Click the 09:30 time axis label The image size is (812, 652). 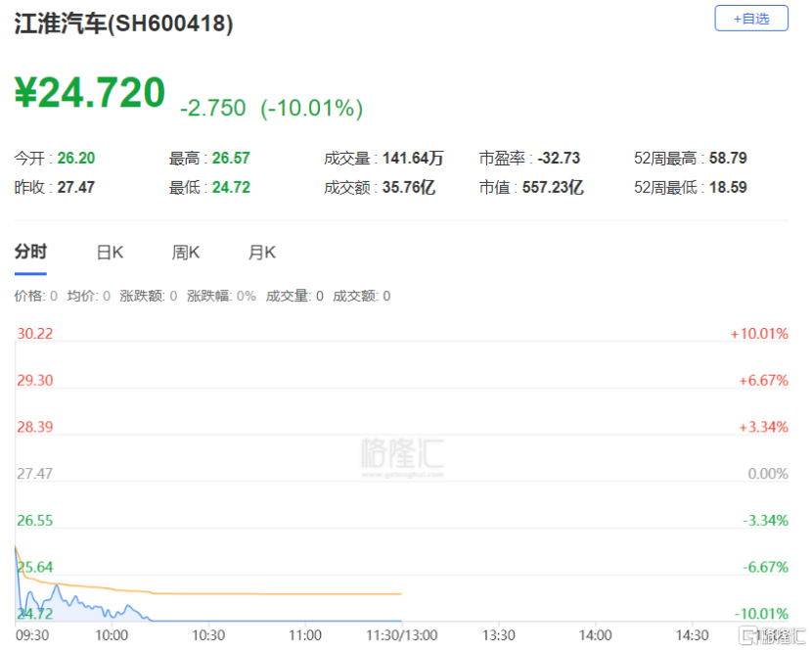point(32,635)
